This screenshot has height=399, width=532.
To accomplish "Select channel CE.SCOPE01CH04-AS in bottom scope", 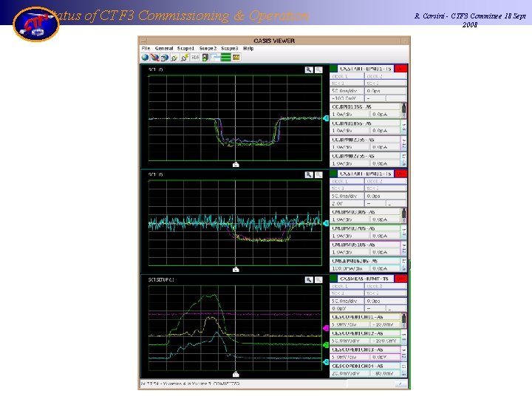I will (x=365, y=366).
